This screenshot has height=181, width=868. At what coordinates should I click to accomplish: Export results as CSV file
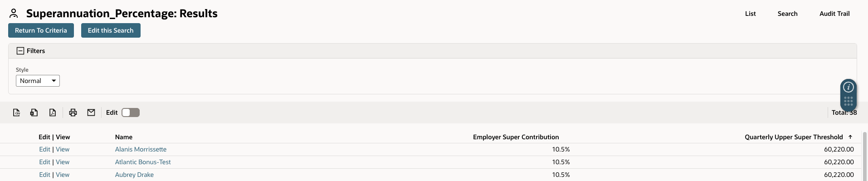click(x=16, y=113)
